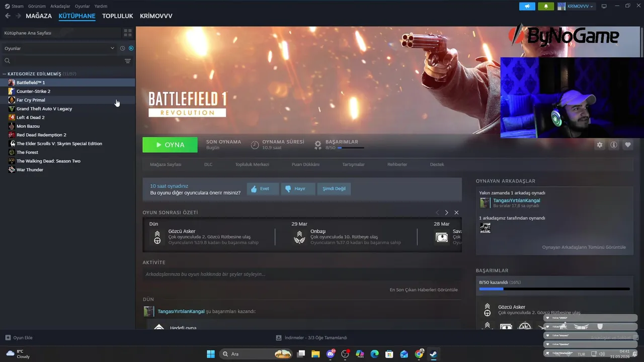Click the 8/50 achievements progress bar in Başarımlar panel

(x=554, y=289)
